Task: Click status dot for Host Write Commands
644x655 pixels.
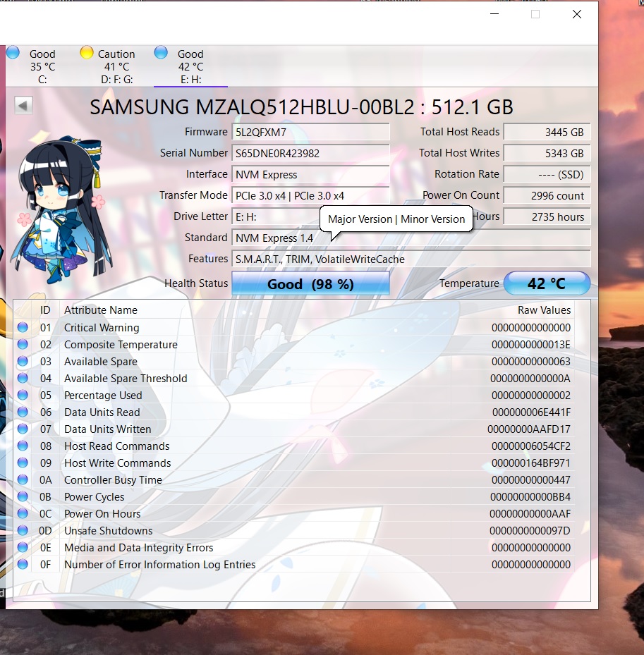Action: click(23, 463)
